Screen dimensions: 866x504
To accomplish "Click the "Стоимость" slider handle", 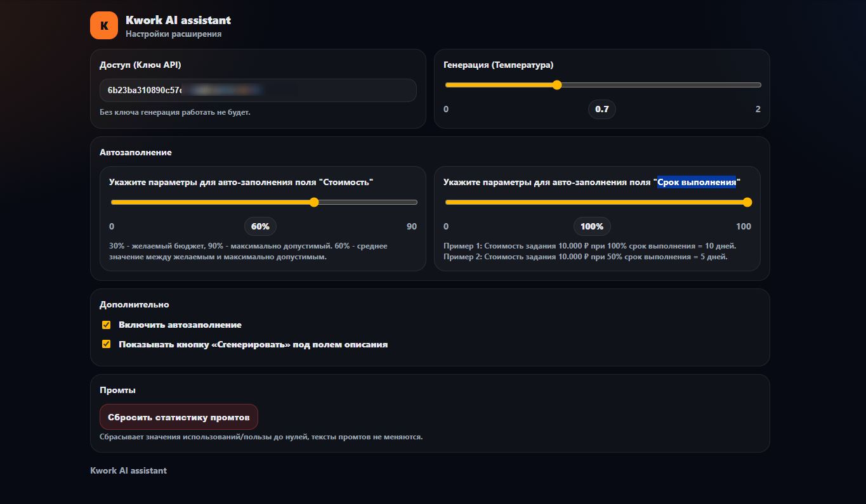I will click(313, 202).
